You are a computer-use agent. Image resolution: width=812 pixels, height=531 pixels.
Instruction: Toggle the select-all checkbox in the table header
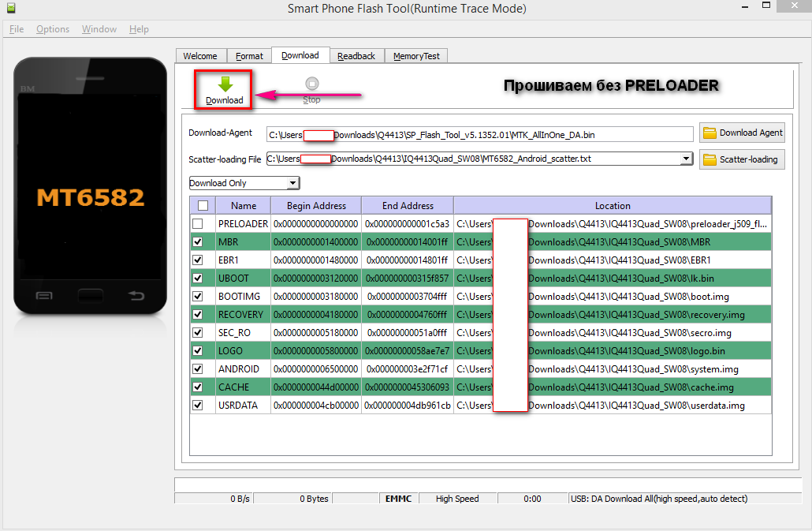203,206
